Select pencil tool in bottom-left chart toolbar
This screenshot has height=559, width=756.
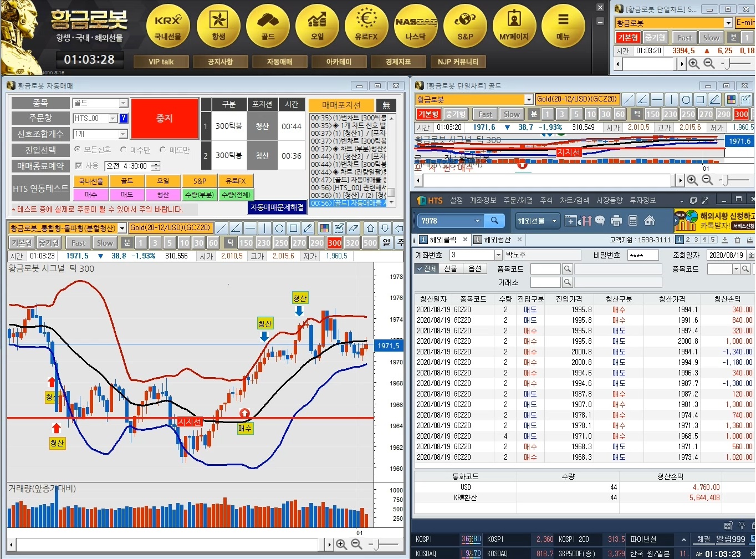tap(308, 228)
